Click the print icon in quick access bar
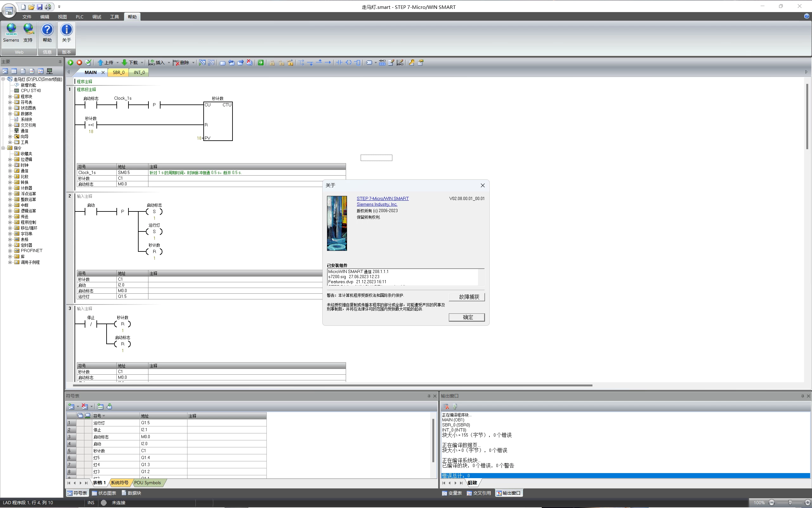Viewport: 812px width, 508px height. coord(48,7)
